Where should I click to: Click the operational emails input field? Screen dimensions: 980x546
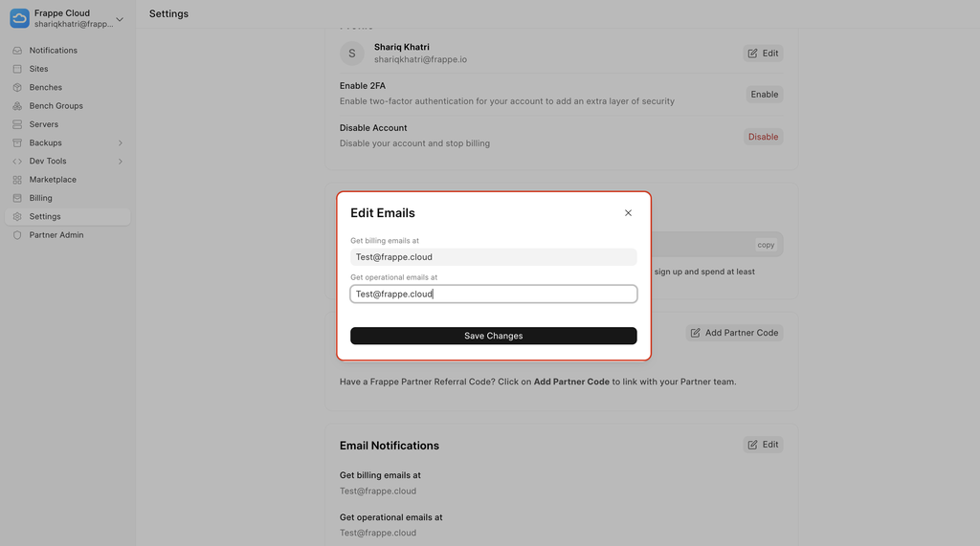tap(494, 294)
